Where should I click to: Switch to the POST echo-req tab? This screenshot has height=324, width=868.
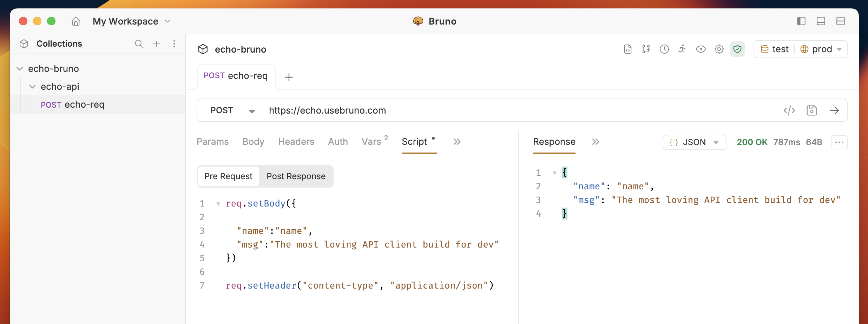[x=236, y=76]
